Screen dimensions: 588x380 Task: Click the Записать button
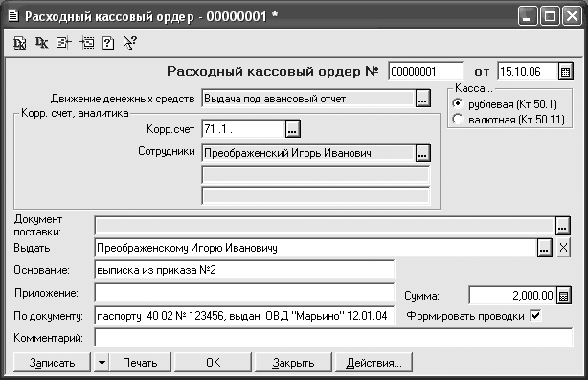coord(52,363)
